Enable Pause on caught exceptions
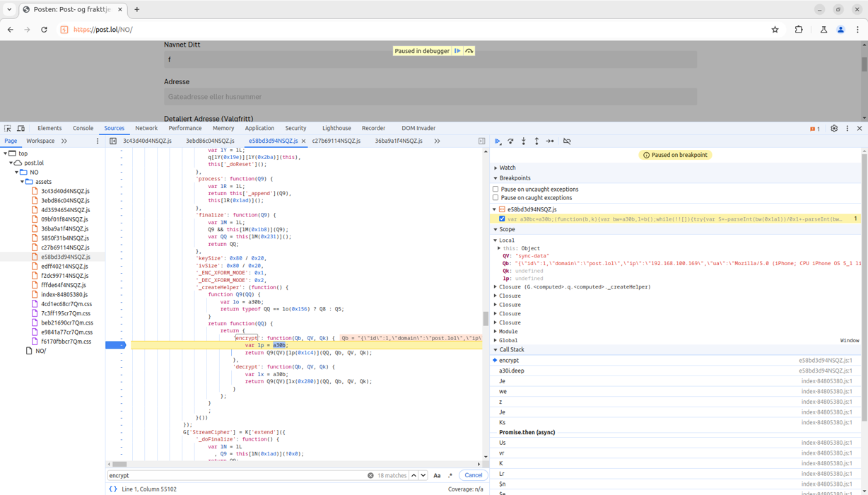 (x=495, y=198)
